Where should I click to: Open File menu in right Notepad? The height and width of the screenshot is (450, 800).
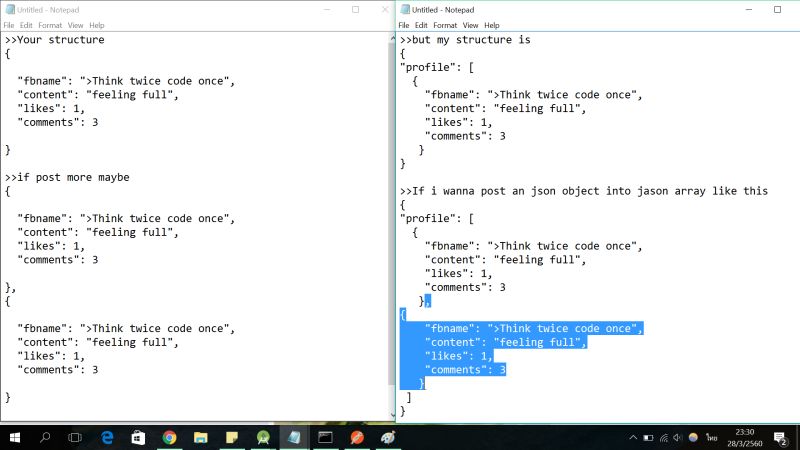[404, 25]
